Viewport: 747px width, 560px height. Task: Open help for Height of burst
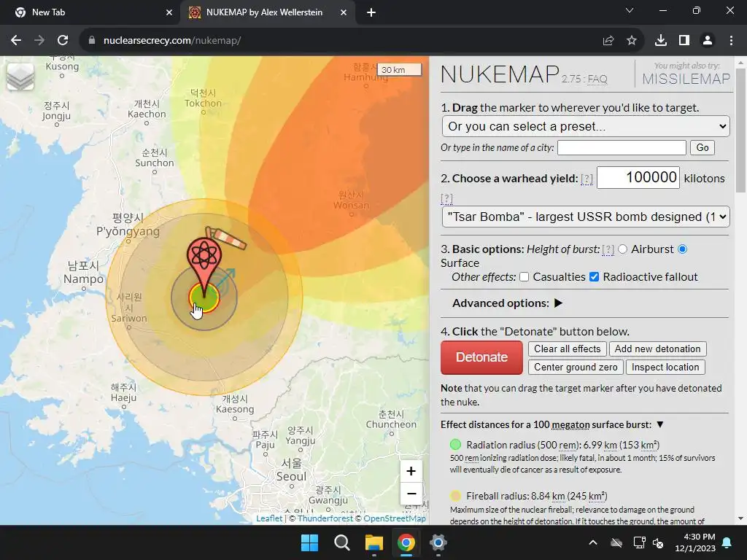point(608,249)
